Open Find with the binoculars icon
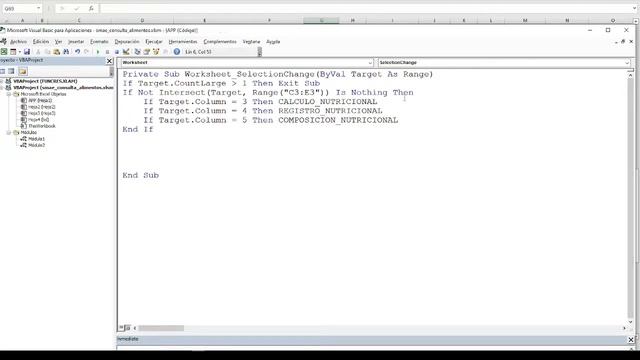The height and width of the screenshot is (360, 640). (66, 52)
